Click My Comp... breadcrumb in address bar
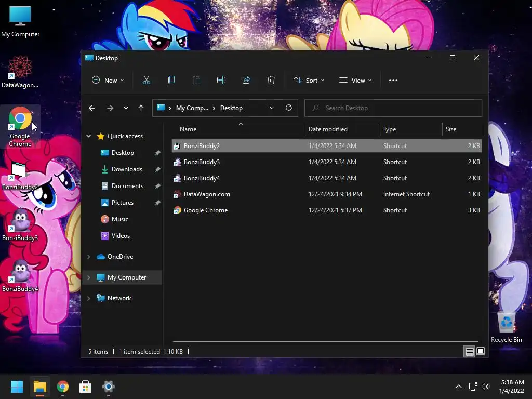The height and width of the screenshot is (399, 532). [192, 108]
